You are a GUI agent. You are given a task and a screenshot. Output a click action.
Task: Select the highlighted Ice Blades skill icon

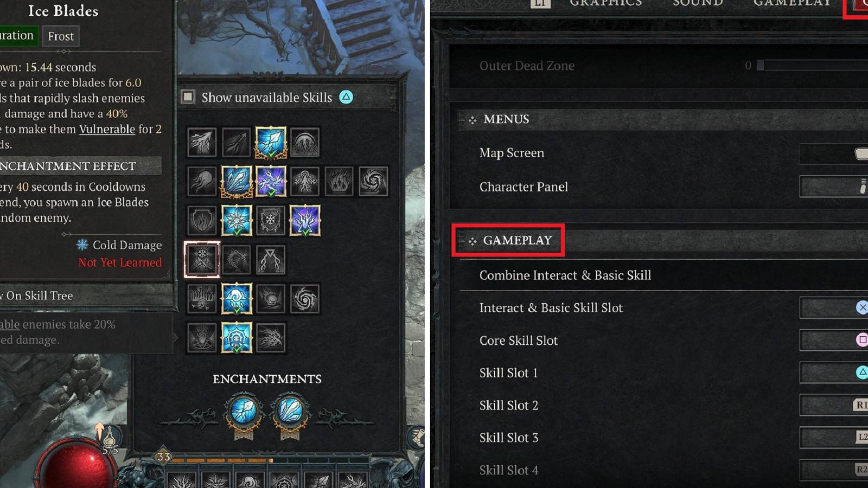pyautogui.click(x=202, y=260)
